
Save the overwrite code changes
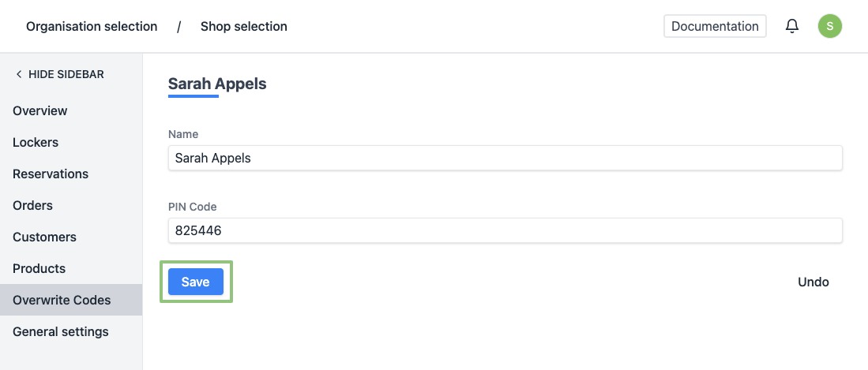point(196,282)
